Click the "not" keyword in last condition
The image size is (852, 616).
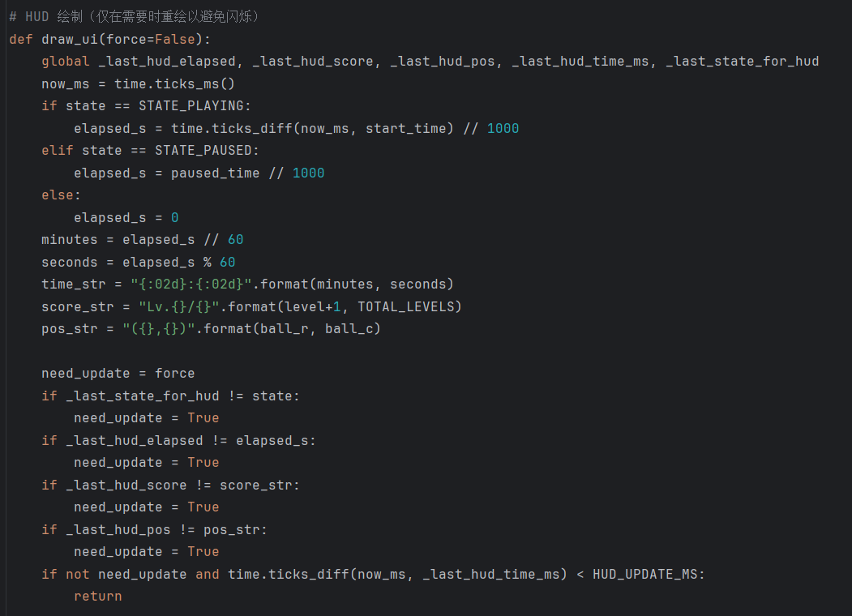(78, 574)
